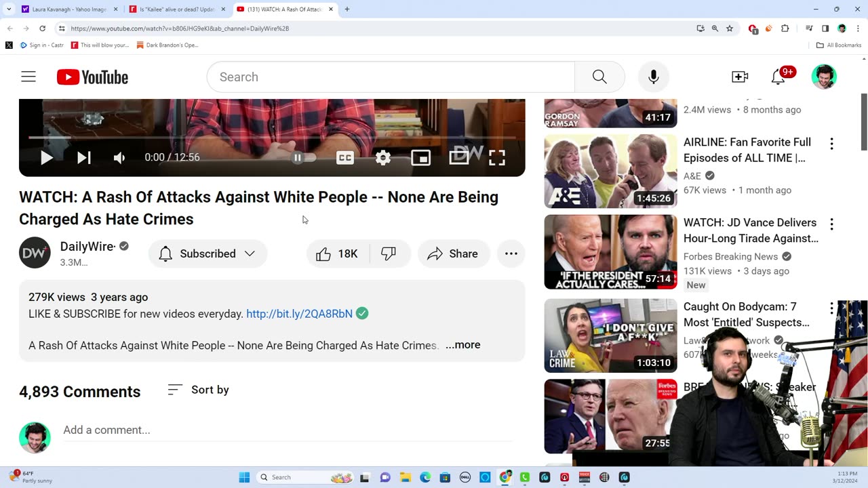The width and height of the screenshot is (868, 488).
Task: Open the tab search dropdown arrow
Action: [x=8, y=9]
